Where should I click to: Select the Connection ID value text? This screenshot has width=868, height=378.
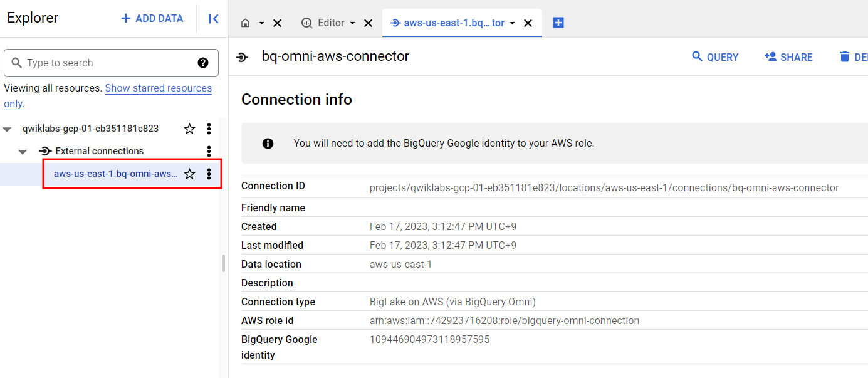coord(604,187)
